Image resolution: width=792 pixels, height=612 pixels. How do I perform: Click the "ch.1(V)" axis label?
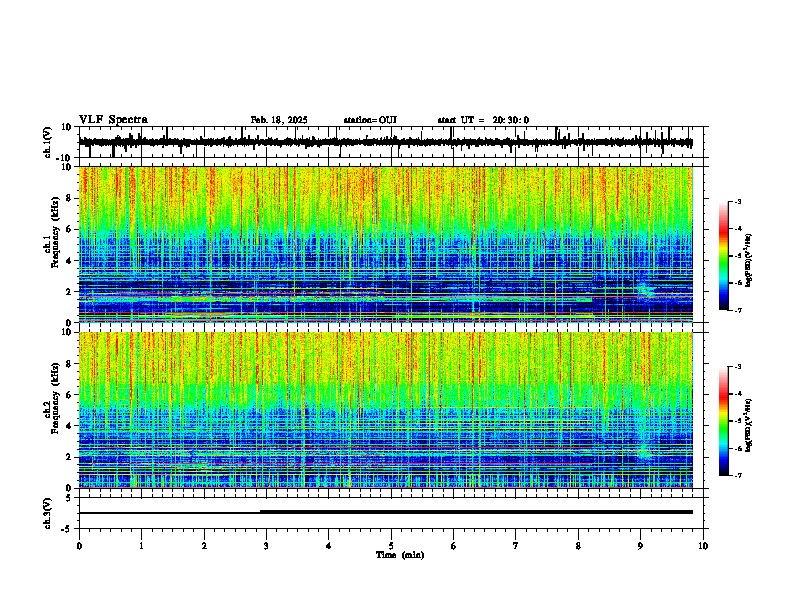[x=49, y=142]
